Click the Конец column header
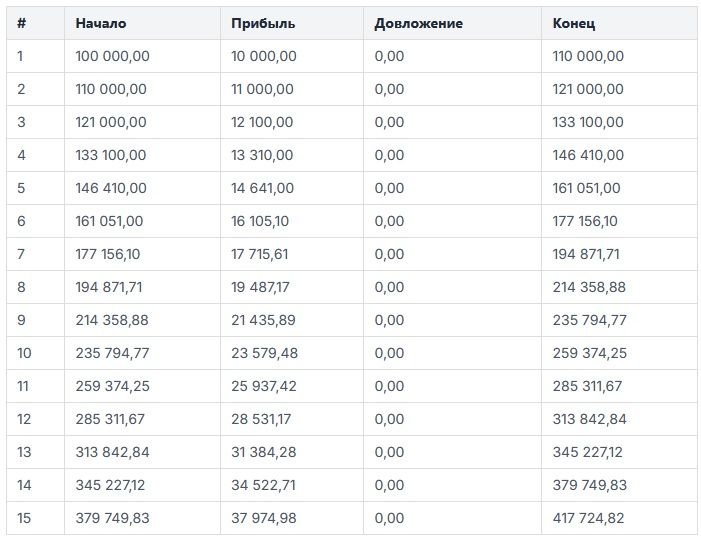Viewport: 701px width, 541px height. tap(576, 23)
